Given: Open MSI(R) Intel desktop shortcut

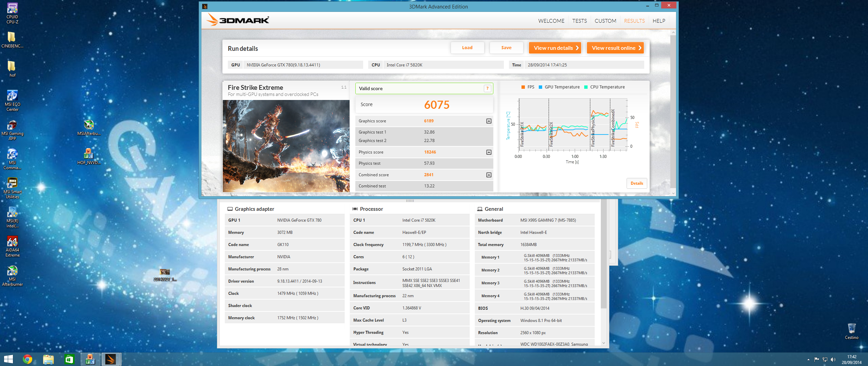Looking at the screenshot, I should click(x=12, y=217).
